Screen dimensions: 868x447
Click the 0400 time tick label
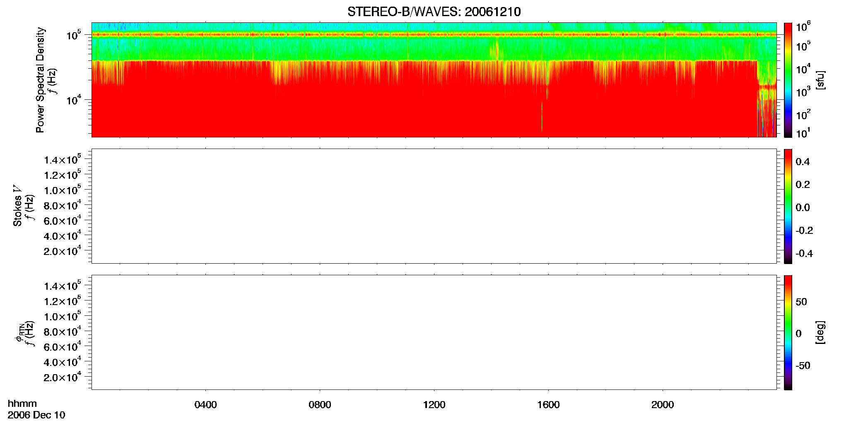[x=205, y=405]
